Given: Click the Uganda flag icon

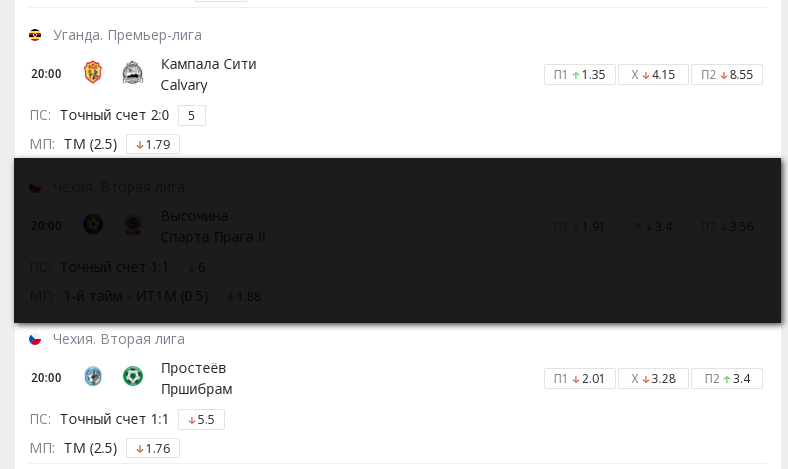Looking at the screenshot, I should point(35,35).
